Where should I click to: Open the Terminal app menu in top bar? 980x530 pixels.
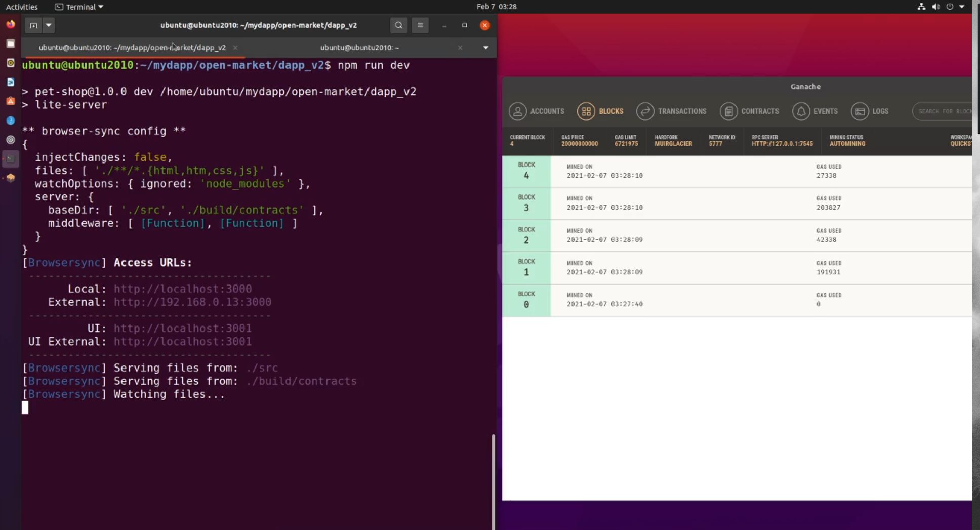79,7
